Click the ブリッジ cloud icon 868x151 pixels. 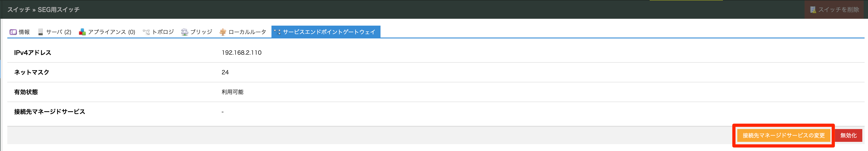tap(185, 32)
